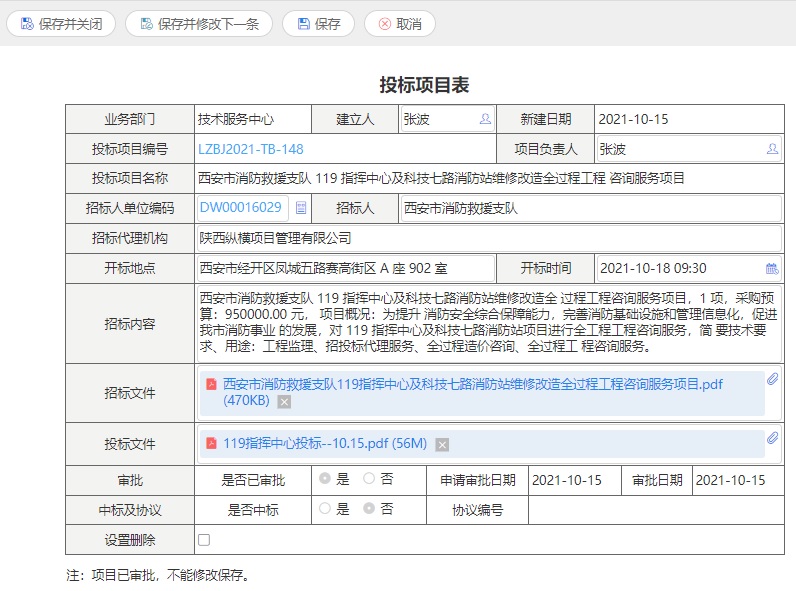
Task: Click the 招标人 input field
Action: 591,208
